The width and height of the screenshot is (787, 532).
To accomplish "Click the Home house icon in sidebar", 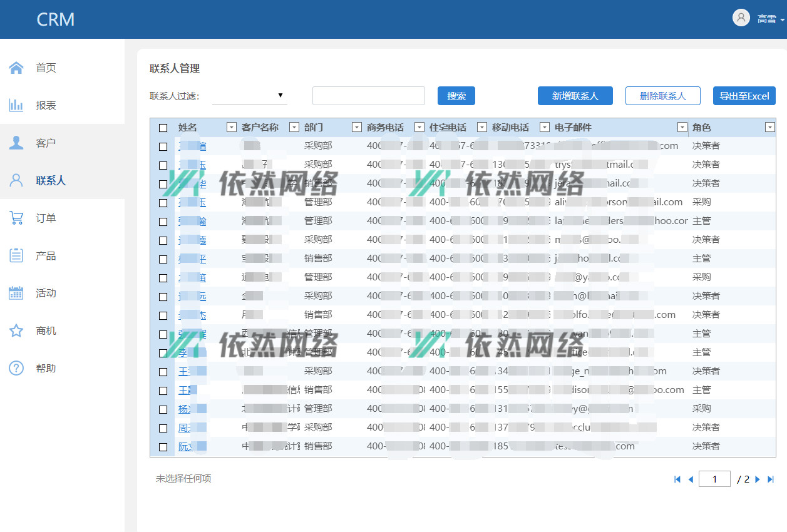I will tap(16, 68).
